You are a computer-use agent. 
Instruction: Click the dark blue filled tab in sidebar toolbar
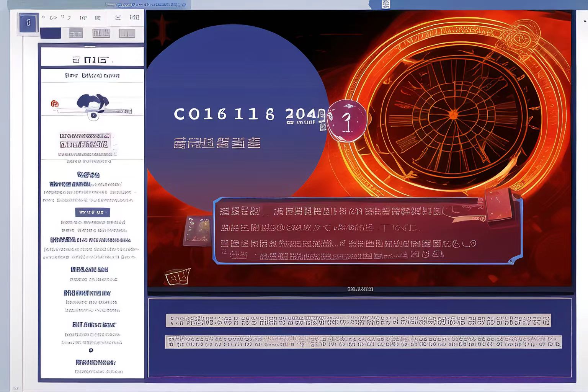pos(51,33)
